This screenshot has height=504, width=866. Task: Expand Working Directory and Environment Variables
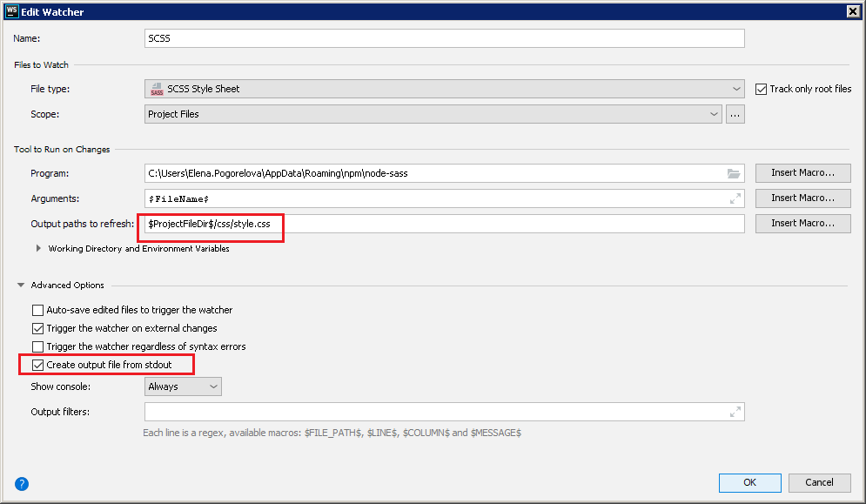pyautogui.click(x=38, y=249)
